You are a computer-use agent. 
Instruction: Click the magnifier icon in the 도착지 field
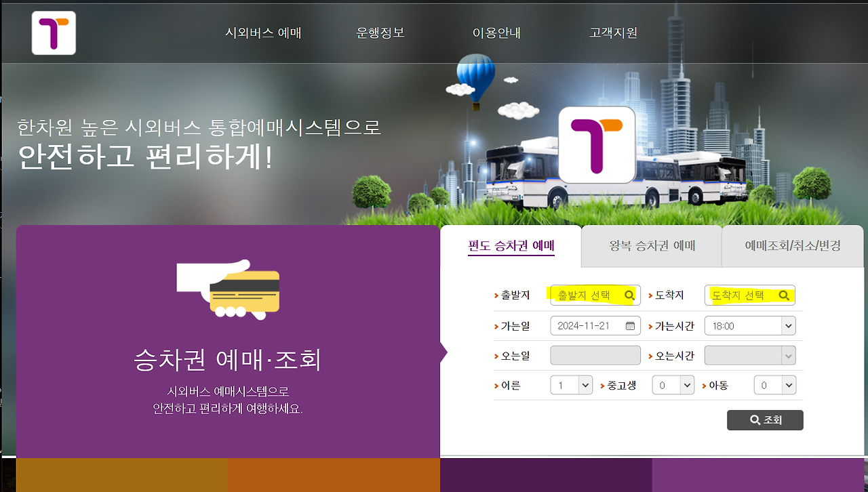785,295
